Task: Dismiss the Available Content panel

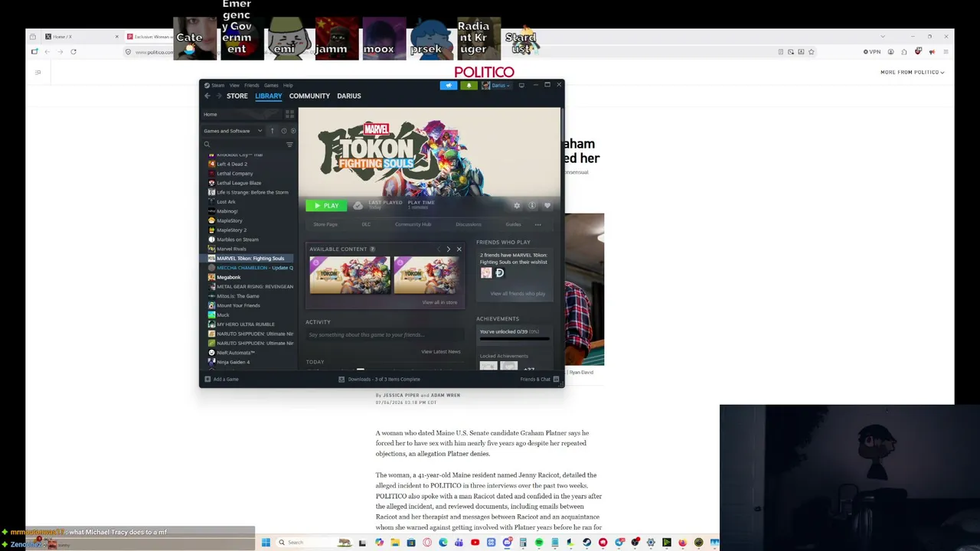Action: pos(459,249)
